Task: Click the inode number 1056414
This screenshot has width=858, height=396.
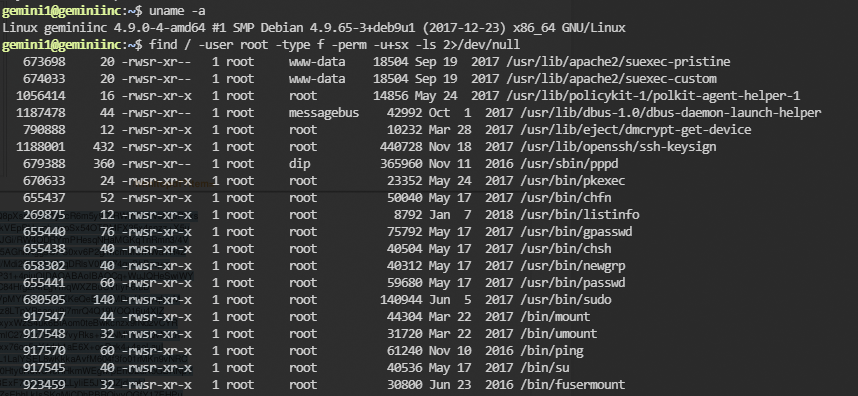Action: [40, 96]
